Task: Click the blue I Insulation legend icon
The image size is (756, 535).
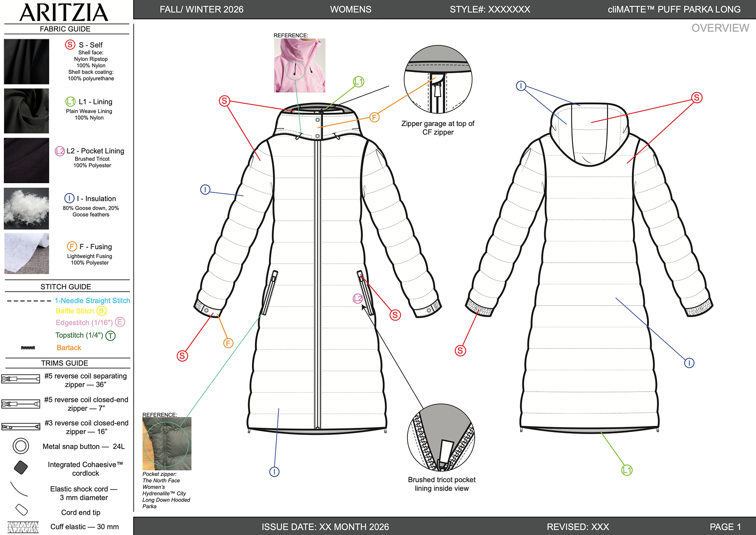Action: 69,198
